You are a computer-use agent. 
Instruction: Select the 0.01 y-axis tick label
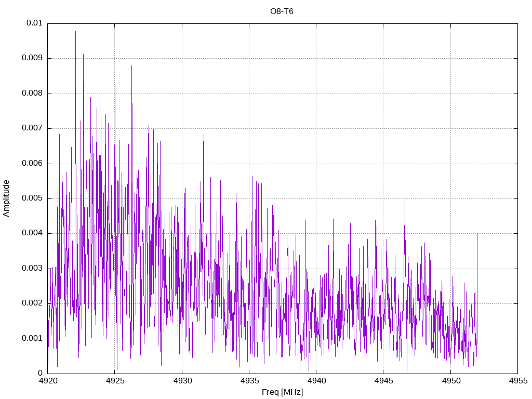(35, 23)
